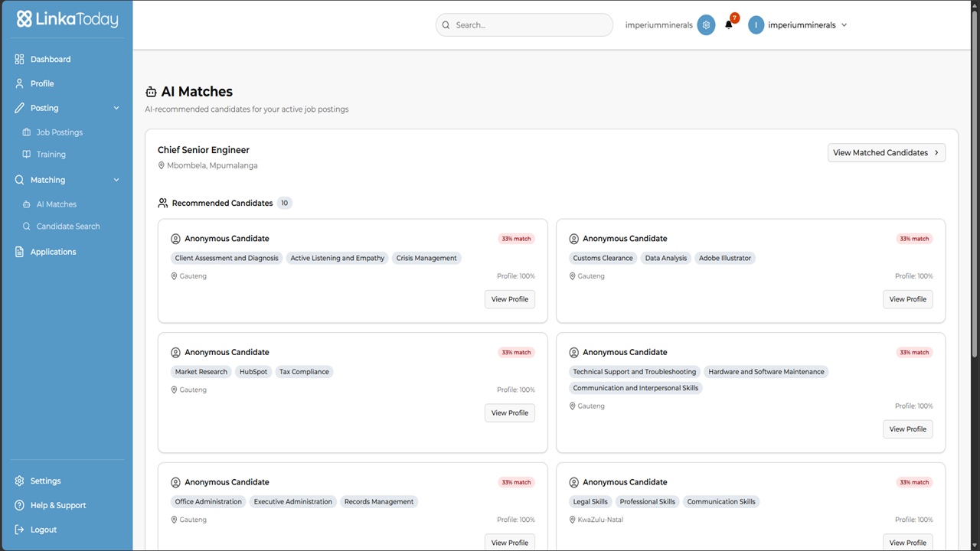Open Job Postings in sidebar
This screenshot has height=551, width=980.
(x=60, y=132)
